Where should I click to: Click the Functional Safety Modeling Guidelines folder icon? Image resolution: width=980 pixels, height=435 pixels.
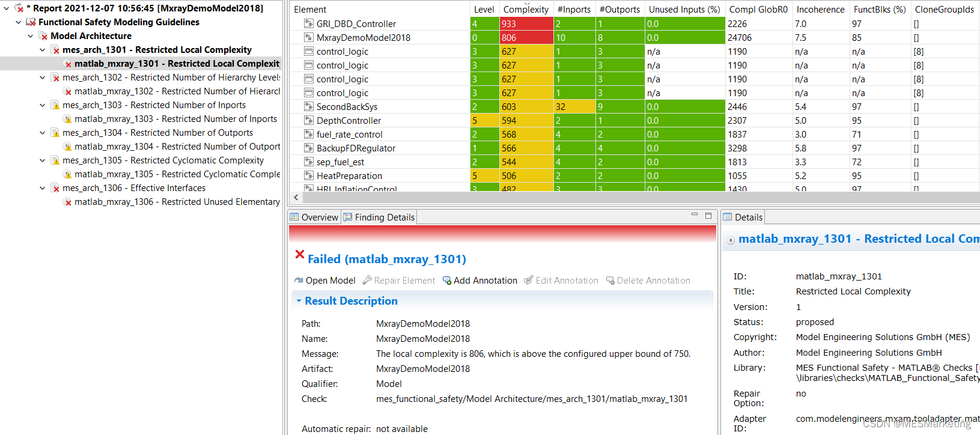[x=31, y=22]
